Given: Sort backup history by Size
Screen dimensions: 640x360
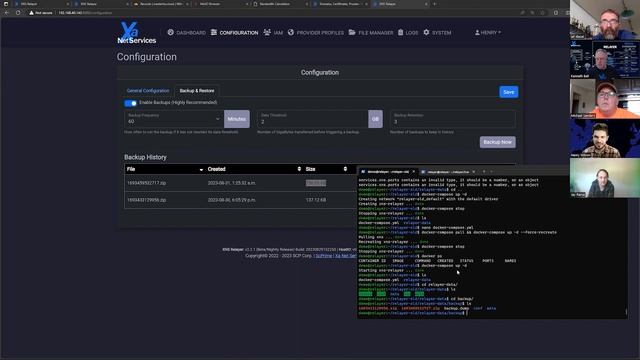Looking at the screenshot, I should point(326,169).
